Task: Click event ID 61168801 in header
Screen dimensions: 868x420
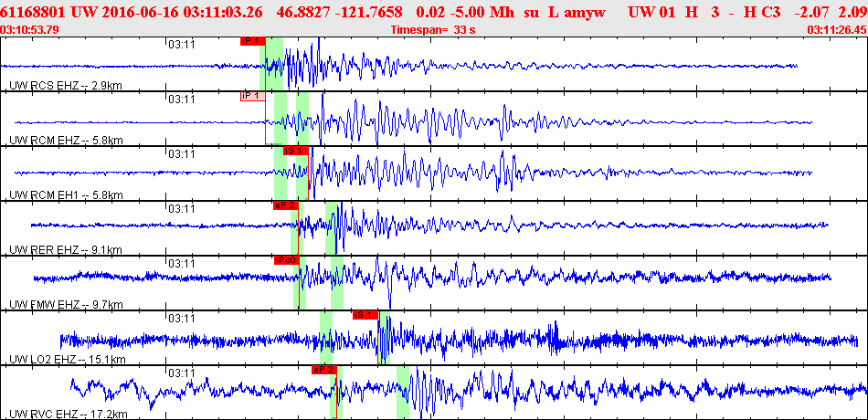Action: 35,12
